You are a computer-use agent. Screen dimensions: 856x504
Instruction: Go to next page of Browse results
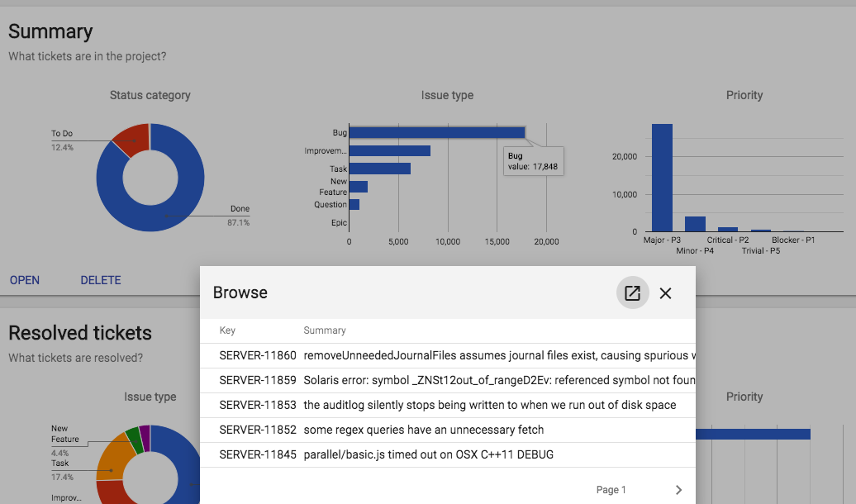(678, 490)
